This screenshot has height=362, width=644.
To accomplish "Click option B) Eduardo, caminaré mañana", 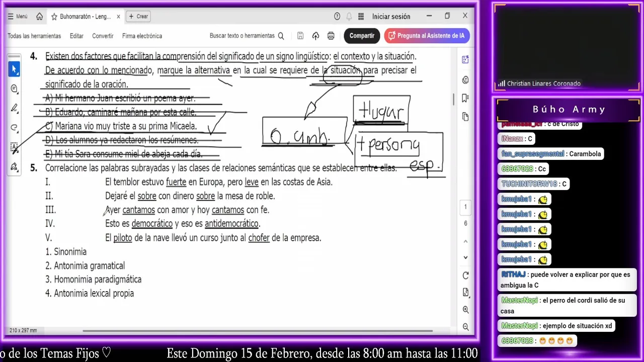I will (120, 112).
